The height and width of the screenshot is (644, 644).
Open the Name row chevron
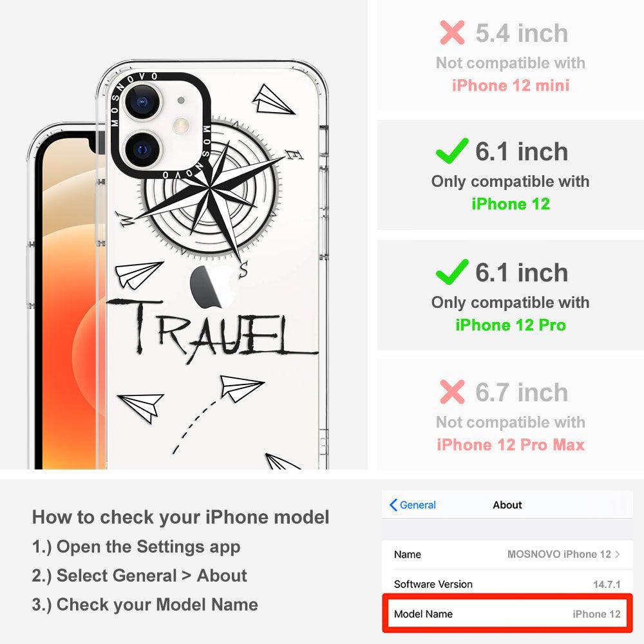(x=618, y=554)
